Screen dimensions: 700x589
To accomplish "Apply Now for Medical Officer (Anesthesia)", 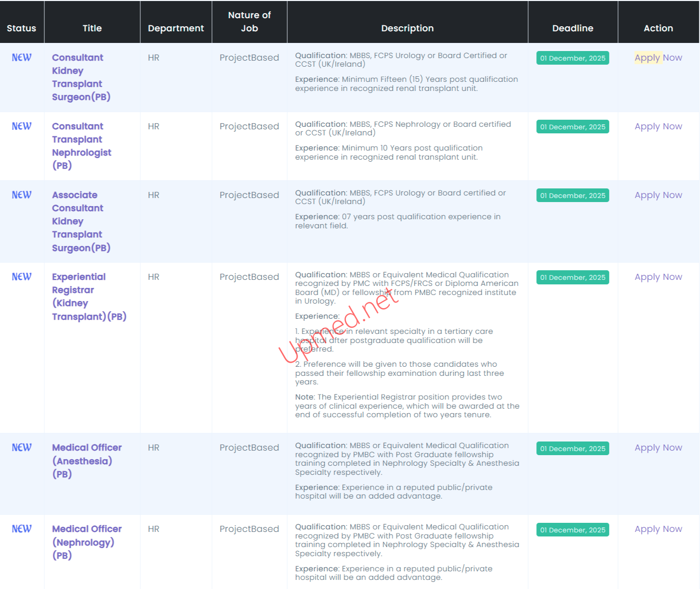I will point(658,448).
